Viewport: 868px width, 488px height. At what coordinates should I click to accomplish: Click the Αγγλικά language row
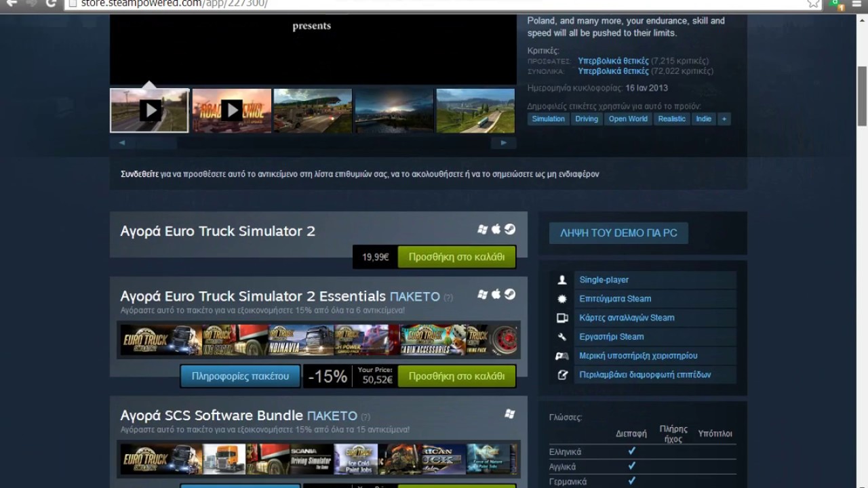(642, 466)
